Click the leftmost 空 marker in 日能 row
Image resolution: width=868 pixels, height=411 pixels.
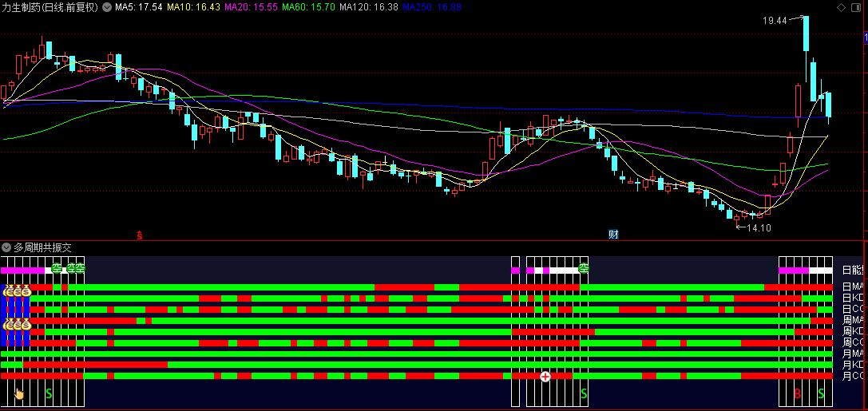click(x=57, y=269)
